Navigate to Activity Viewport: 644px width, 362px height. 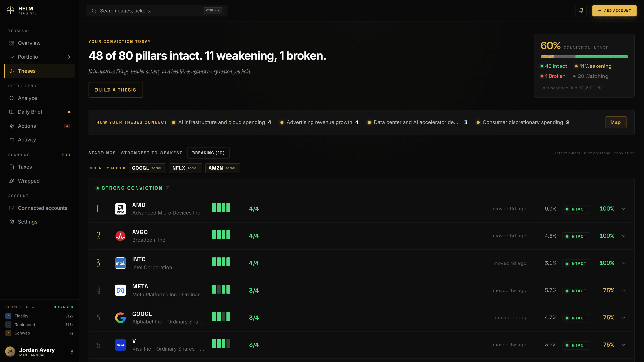coord(40,140)
